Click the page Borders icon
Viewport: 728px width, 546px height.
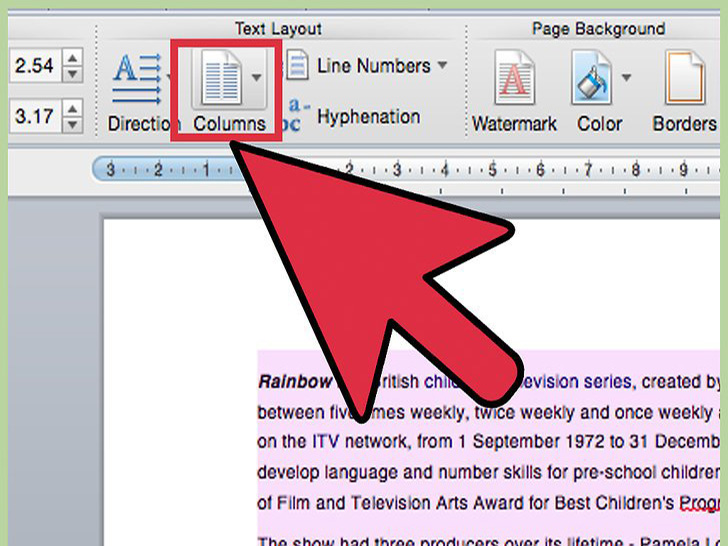click(x=685, y=77)
